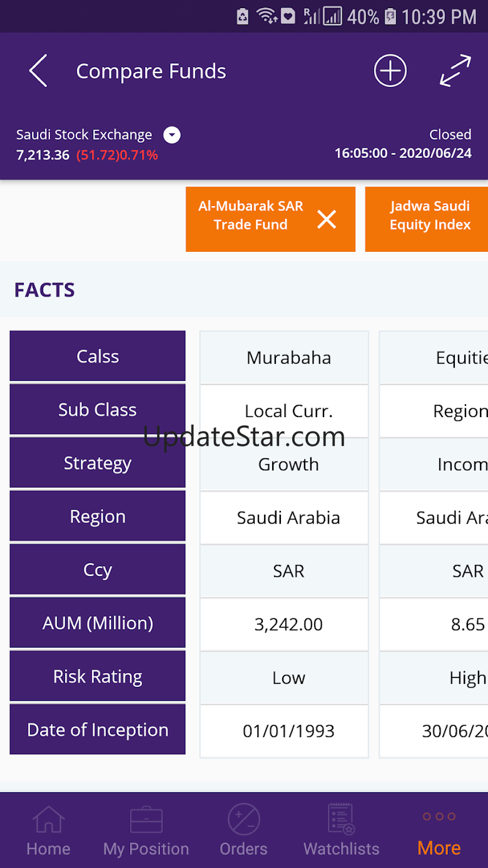488x868 pixels.
Task: Select the Jadwa Saudi Equity Index chip
Action: click(427, 219)
